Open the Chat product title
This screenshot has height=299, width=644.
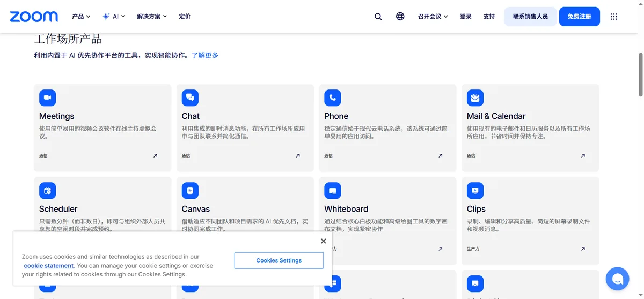[191, 116]
